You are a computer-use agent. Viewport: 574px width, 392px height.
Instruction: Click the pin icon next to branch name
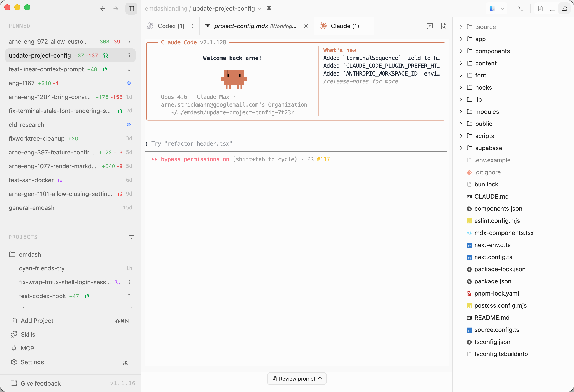[x=269, y=9]
